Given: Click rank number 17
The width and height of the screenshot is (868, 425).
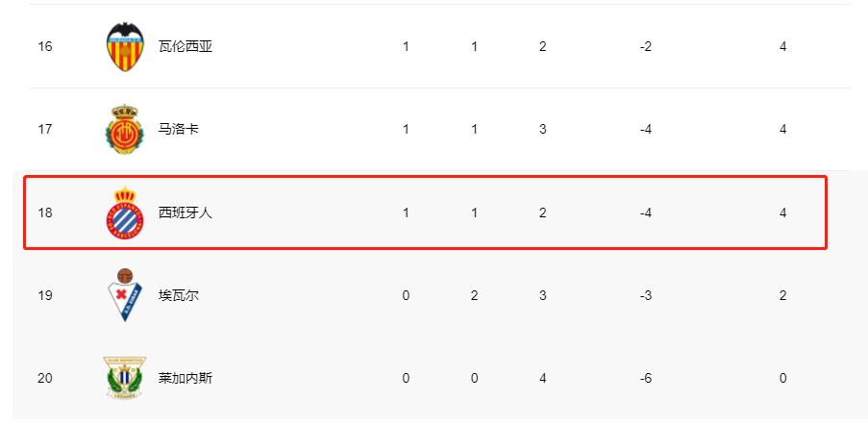Looking at the screenshot, I should click(x=45, y=129).
